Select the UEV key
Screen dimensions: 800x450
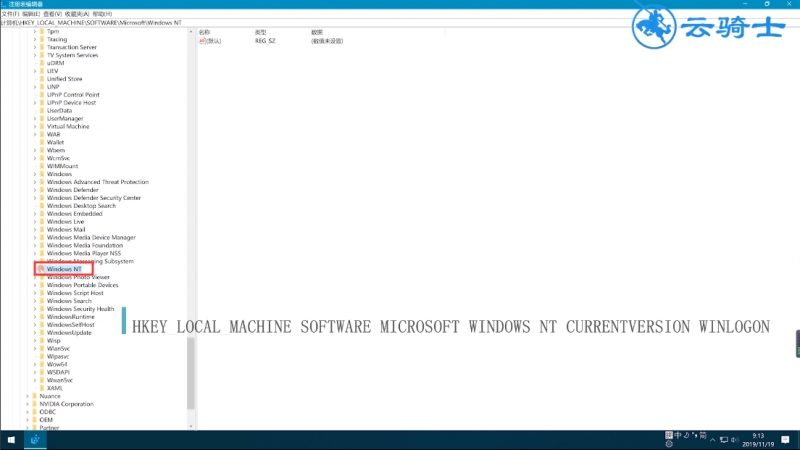click(x=53, y=71)
